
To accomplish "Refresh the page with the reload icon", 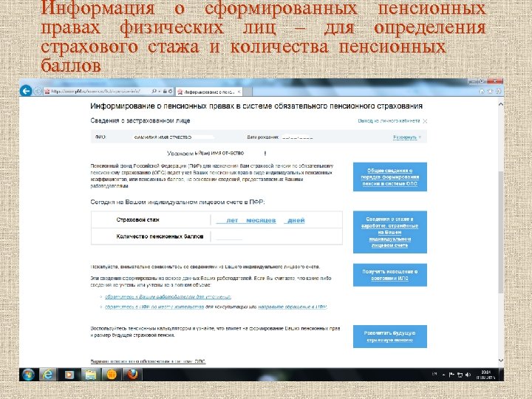I will (171, 92).
